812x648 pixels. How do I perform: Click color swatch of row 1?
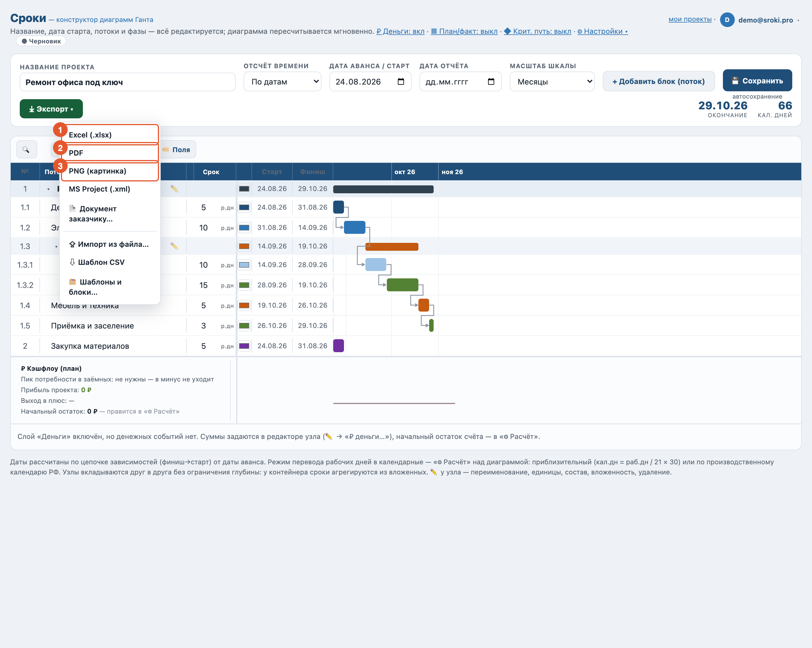[x=244, y=189]
